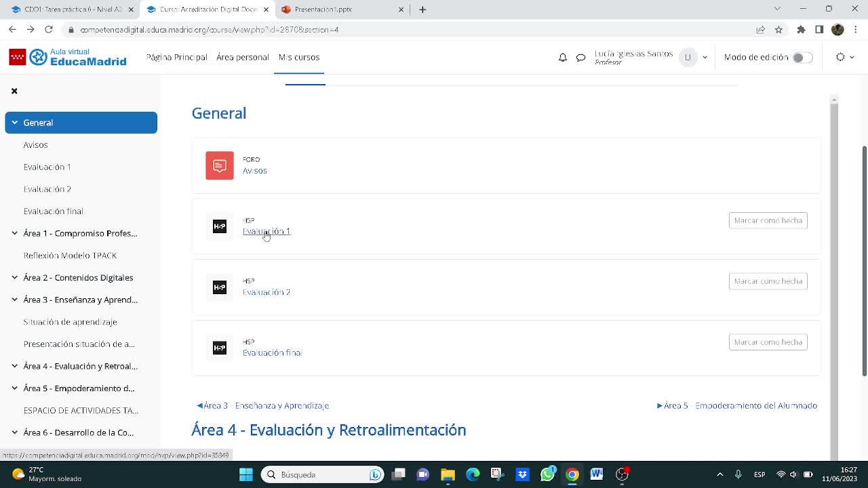This screenshot has width=868, height=488.
Task: Open the taskbar clock and date
Action: click(840, 474)
